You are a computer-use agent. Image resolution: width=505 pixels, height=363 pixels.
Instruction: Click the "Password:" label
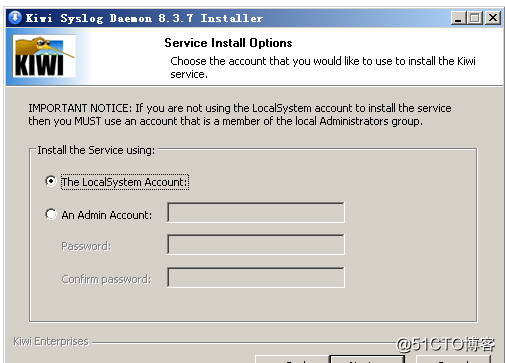(x=86, y=246)
